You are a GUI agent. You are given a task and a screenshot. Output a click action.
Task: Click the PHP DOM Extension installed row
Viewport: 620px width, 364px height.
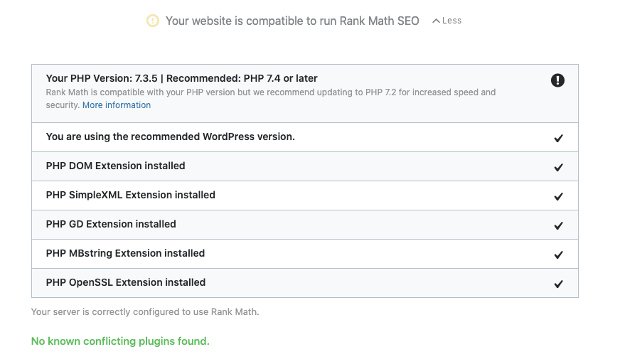point(115,166)
